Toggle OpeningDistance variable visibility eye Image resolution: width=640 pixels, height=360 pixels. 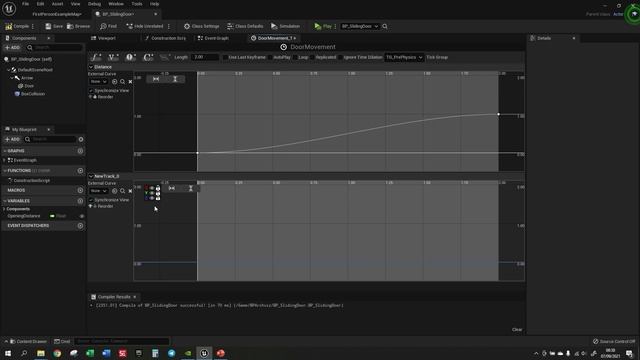coord(82,216)
